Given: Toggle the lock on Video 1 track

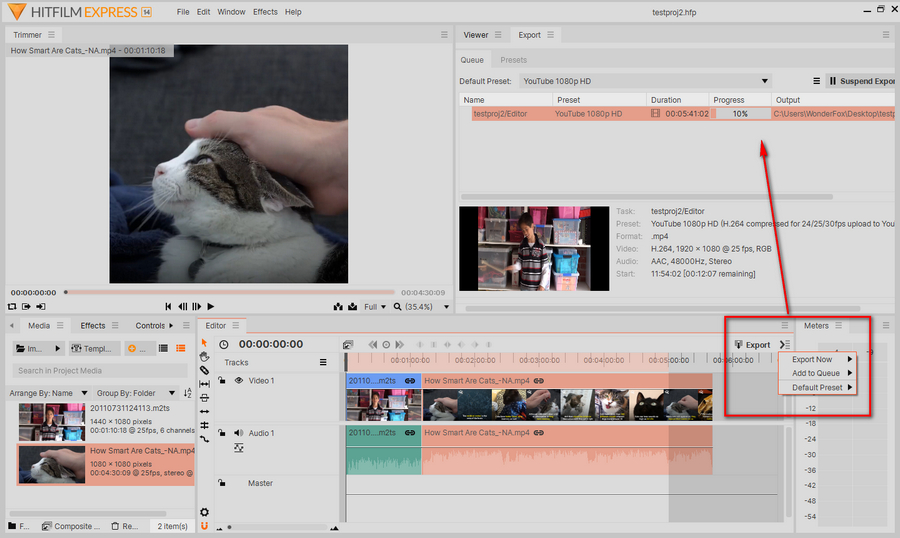Looking at the screenshot, I should point(222,380).
